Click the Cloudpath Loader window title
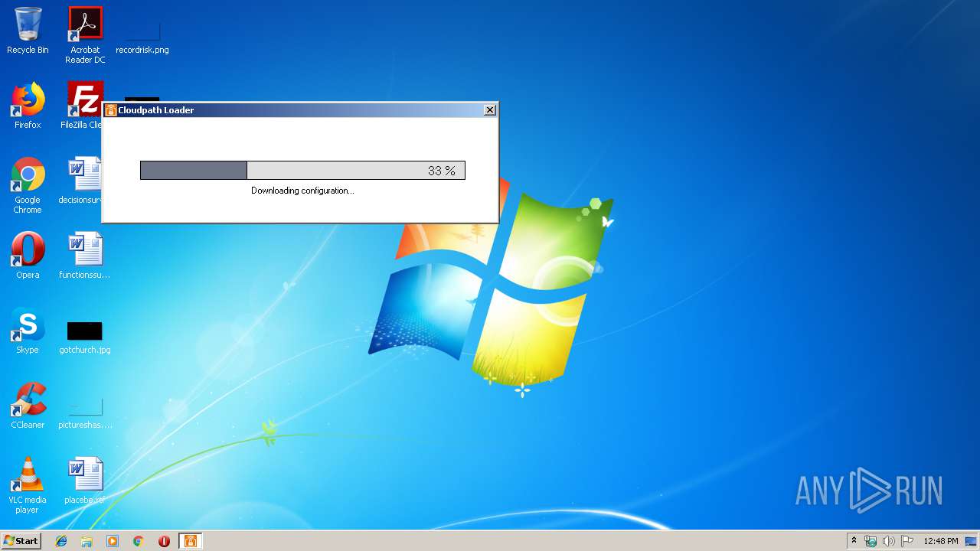The width and height of the screenshot is (980, 551). pyautogui.click(x=156, y=110)
